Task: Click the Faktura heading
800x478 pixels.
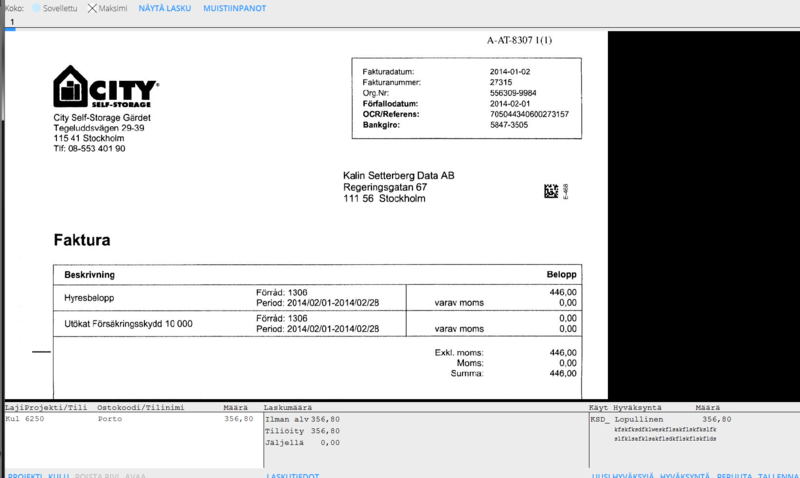Action: tap(82, 240)
